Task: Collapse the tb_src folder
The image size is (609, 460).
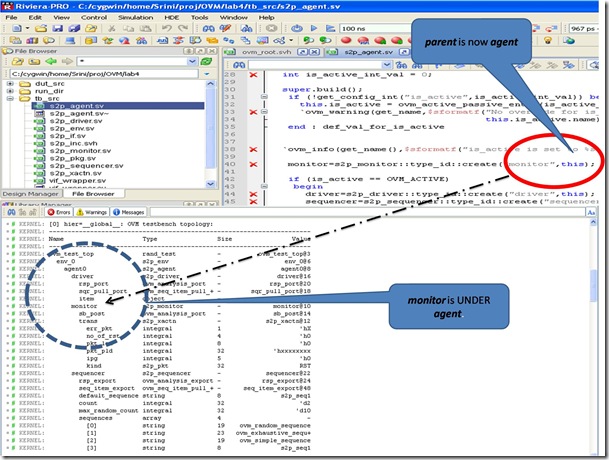Action: [11, 100]
